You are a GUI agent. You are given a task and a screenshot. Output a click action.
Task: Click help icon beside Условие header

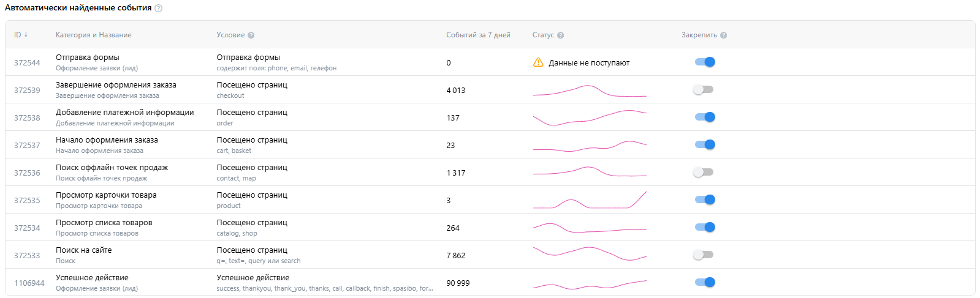251,35
